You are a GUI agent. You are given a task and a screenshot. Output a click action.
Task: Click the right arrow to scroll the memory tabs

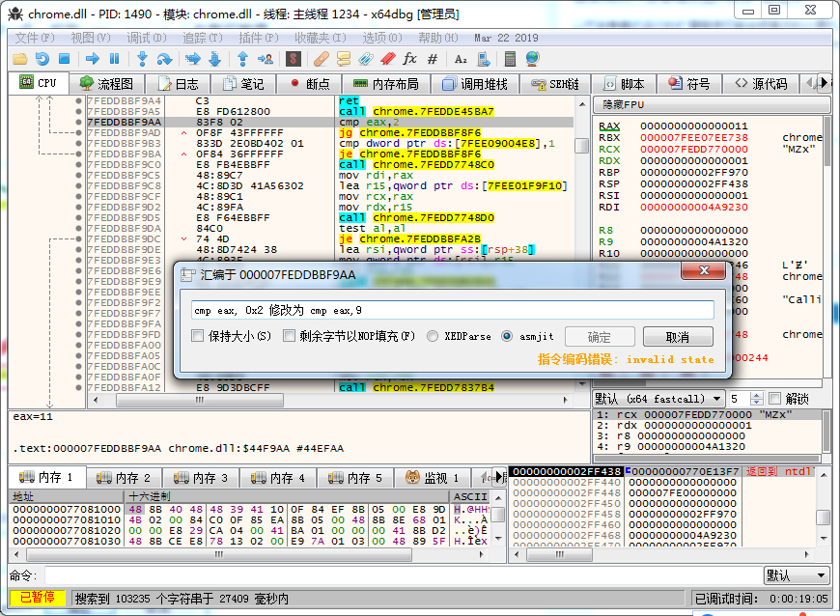tap(499, 476)
